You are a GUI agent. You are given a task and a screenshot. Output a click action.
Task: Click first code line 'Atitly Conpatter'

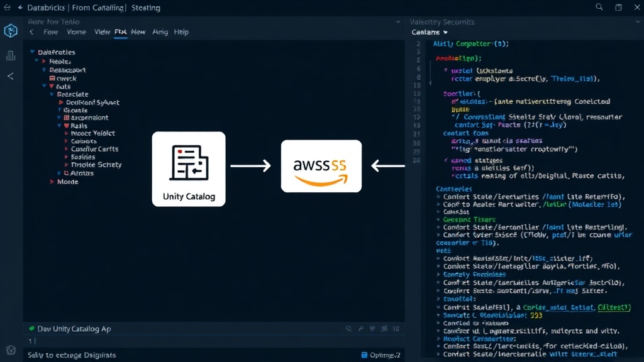coord(470,43)
